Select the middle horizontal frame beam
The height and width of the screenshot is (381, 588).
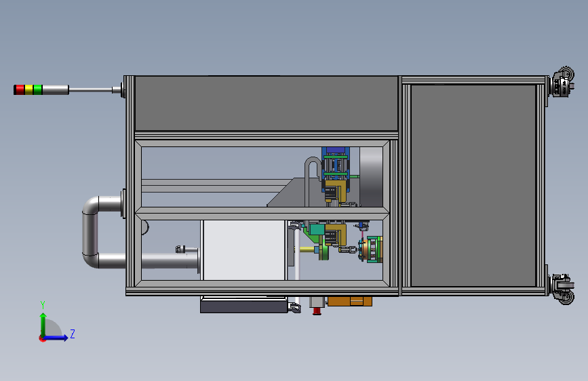point(262,214)
